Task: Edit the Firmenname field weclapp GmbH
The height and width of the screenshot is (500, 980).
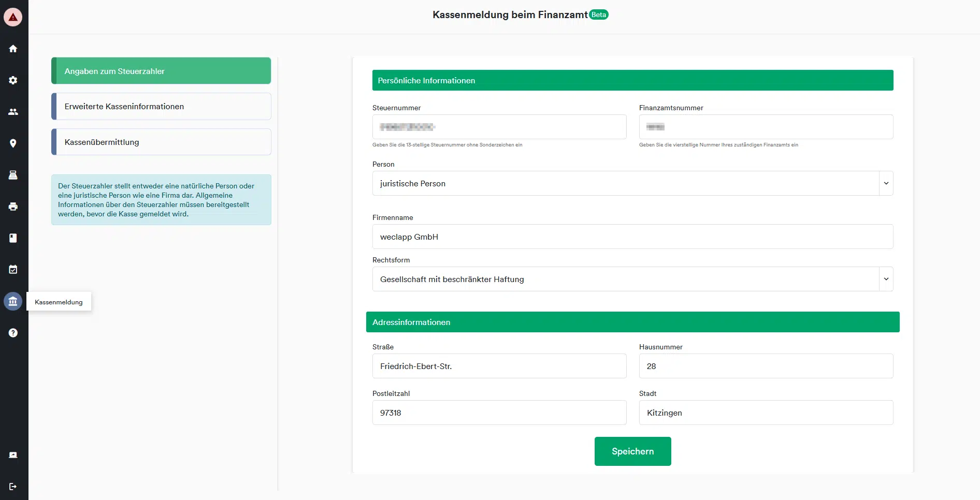Action: [632, 237]
